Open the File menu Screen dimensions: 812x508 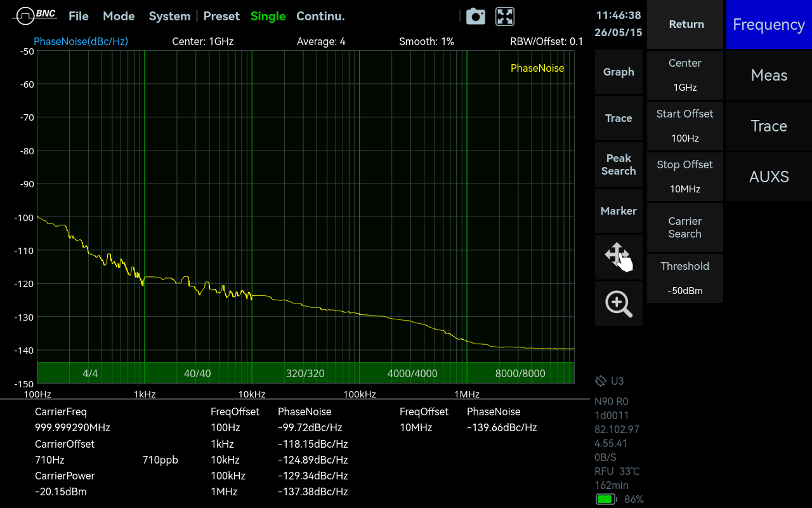(x=79, y=17)
